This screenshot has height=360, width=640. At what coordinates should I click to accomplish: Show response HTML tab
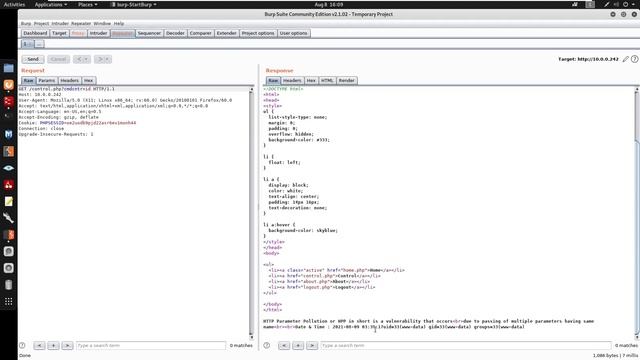tap(327, 80)
